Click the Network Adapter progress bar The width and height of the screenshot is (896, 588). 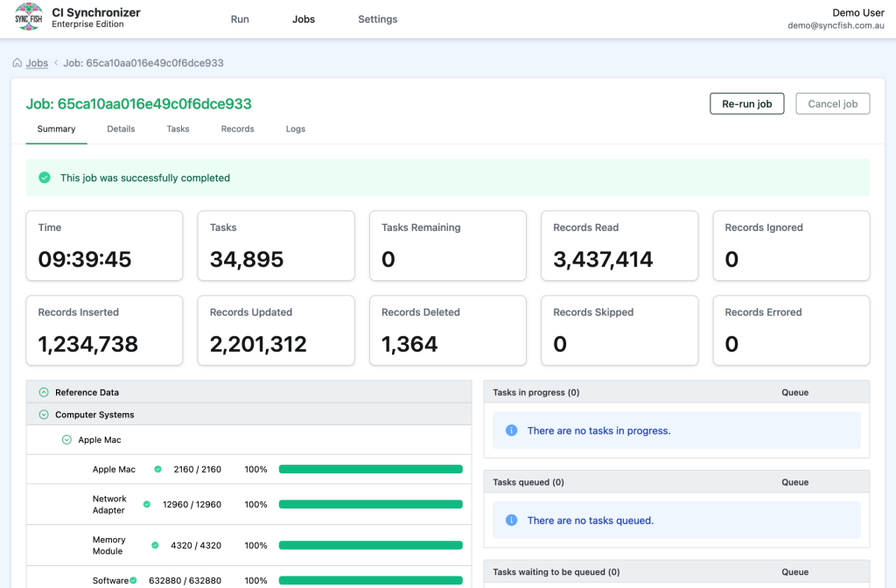[369, 504]
